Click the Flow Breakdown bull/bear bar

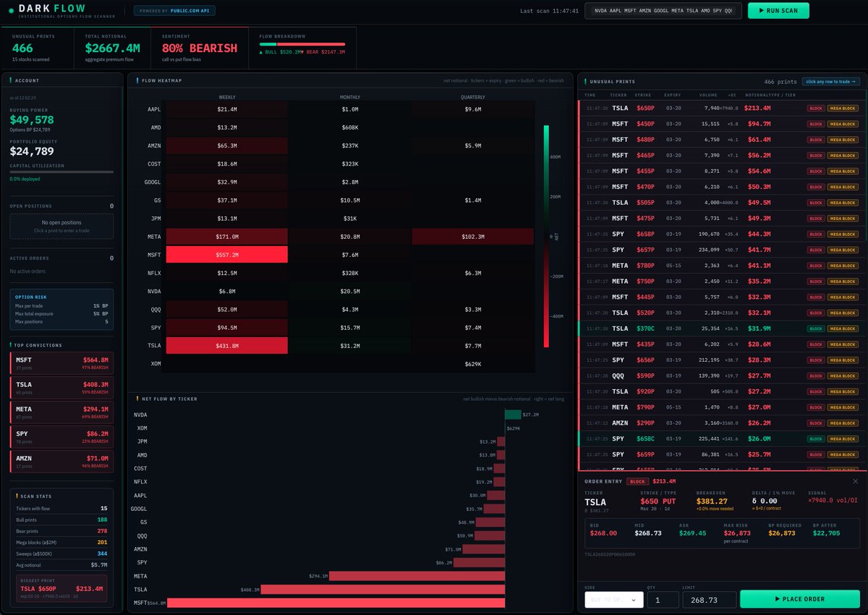tap(302, 44)
